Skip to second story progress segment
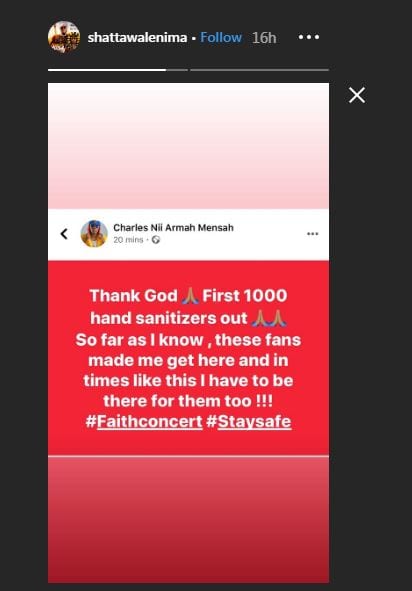Viewport: 412px width, 591px height. coord(260,70)
